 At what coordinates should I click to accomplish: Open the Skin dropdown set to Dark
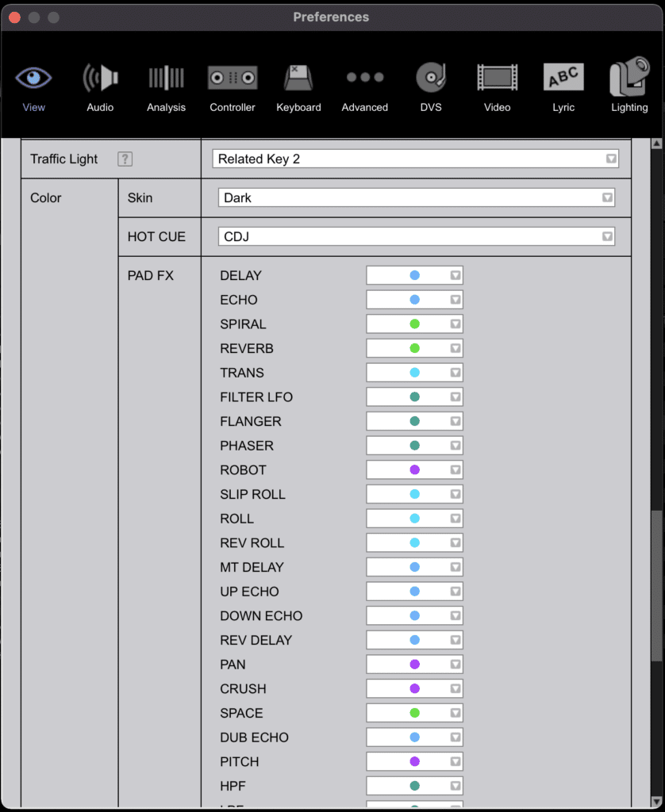coord(416,197)
